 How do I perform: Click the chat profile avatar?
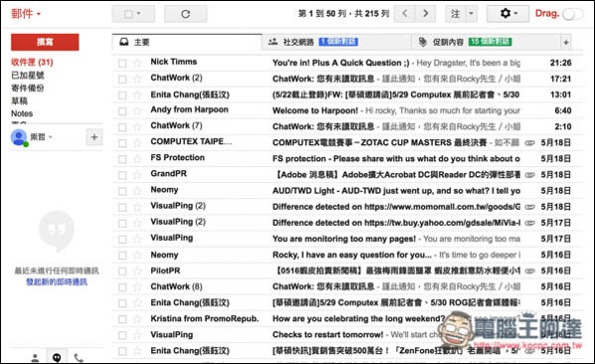[x=19, y=137]
